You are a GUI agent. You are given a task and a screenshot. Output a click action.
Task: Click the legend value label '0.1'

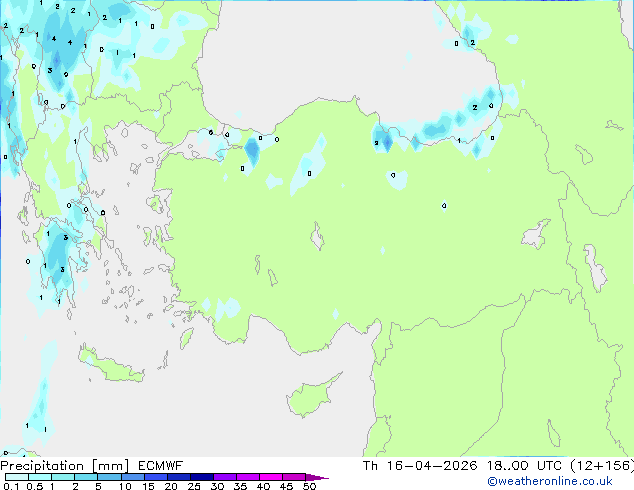(x=11, y=486)
